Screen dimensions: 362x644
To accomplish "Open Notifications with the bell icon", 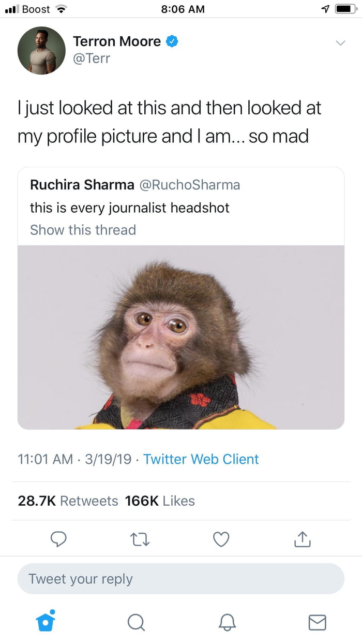I will pyautogui.click(x=227, y=622).
